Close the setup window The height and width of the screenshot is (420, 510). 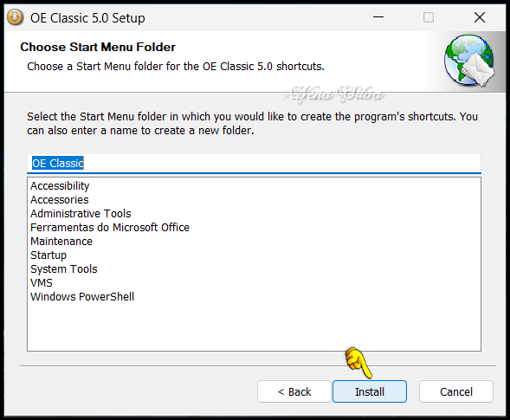(x=480, y=17)
